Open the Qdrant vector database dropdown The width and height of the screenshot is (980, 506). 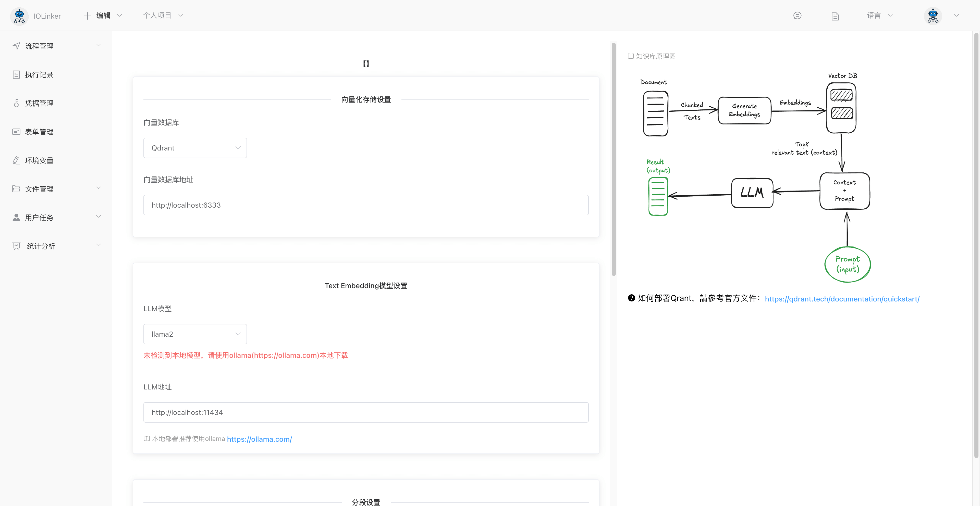(x=195, y=148)
